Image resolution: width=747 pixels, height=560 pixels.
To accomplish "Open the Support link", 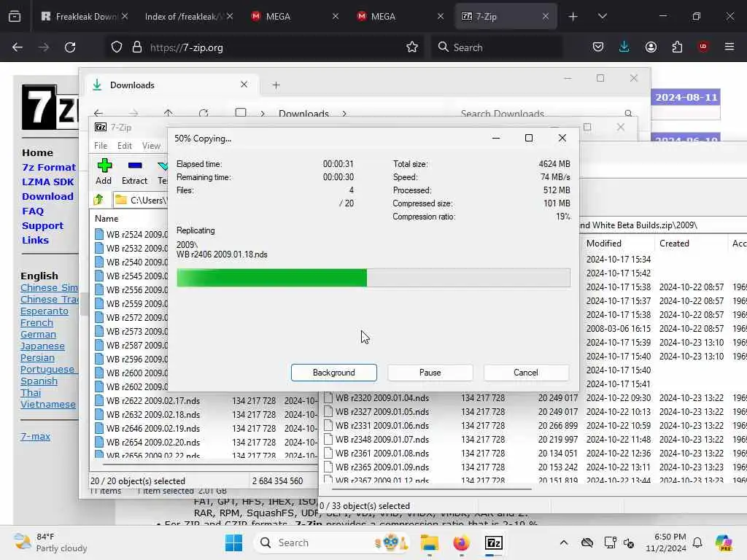I will coord(42,226).
